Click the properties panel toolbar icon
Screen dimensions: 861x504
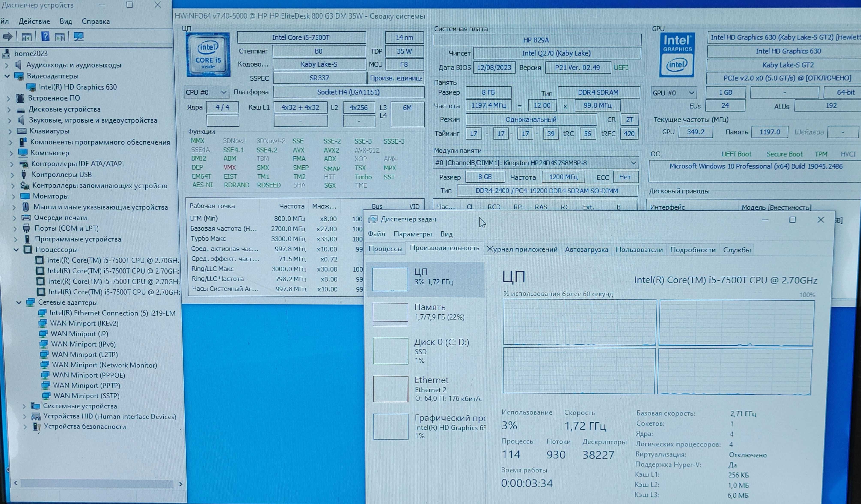(x=60, y=37)
